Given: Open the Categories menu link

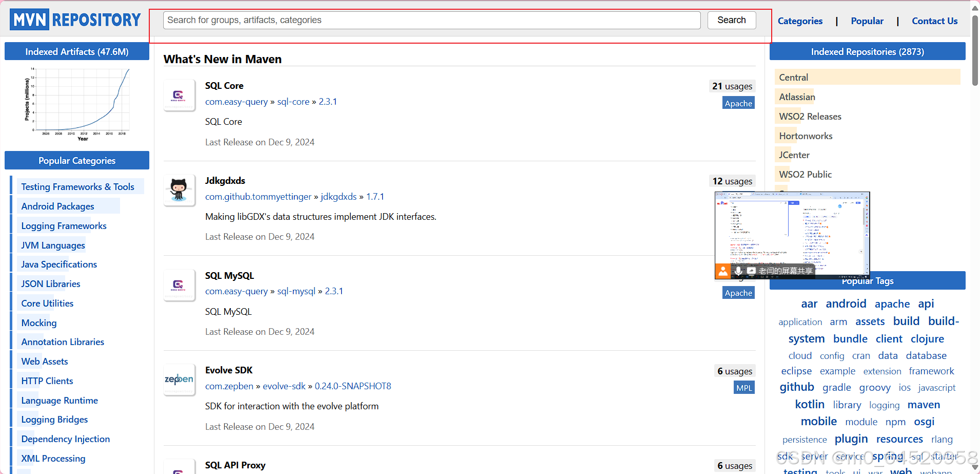Looking at the screenshot, I should (800, 21).
